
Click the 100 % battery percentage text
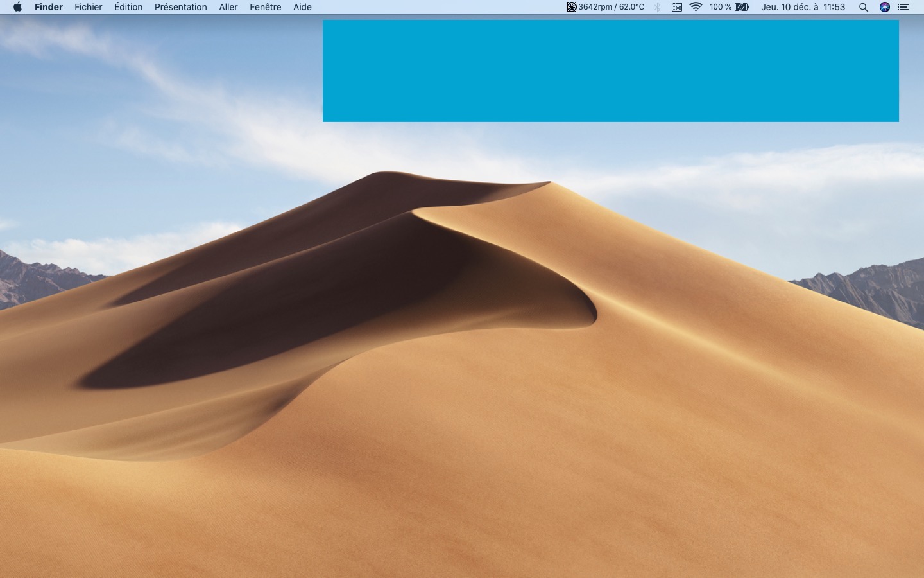(x=721, y=7)
